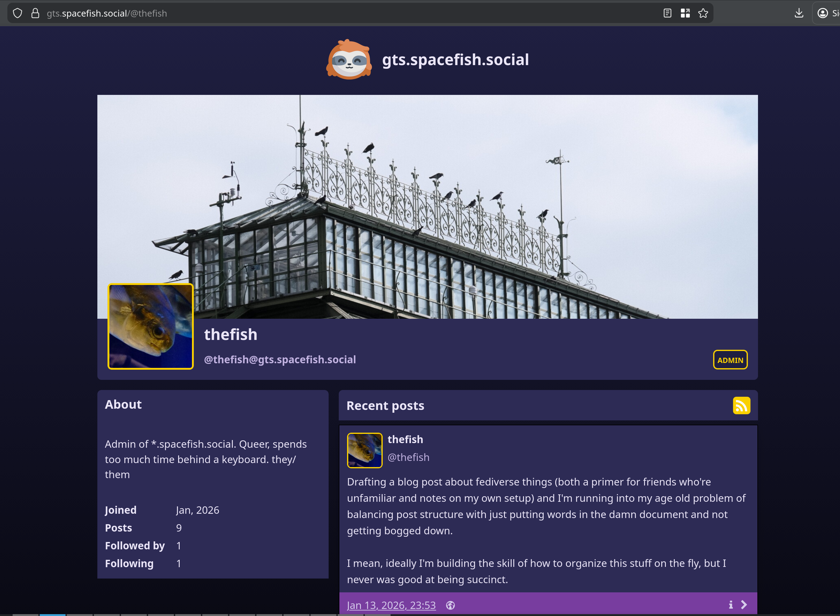Click the fish profile avatar
This screenshot has width=840, height=616.
(x=150, y=327)
